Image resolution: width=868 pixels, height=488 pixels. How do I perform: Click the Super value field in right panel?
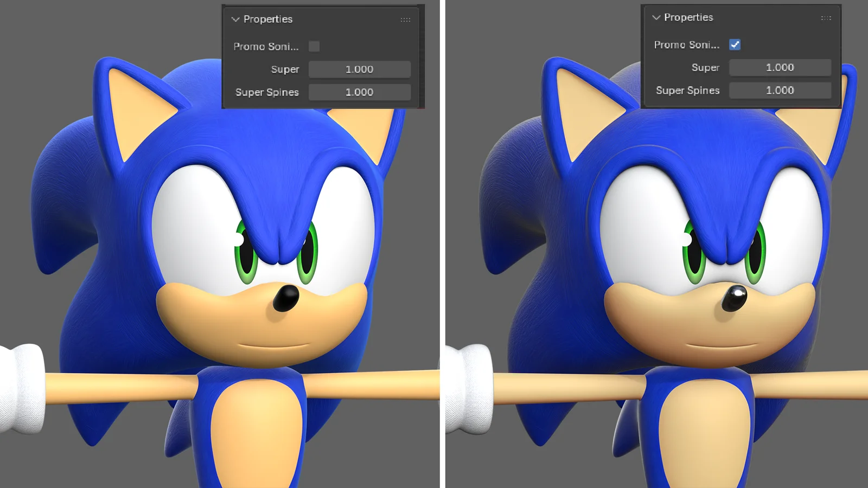click(780, 67)
